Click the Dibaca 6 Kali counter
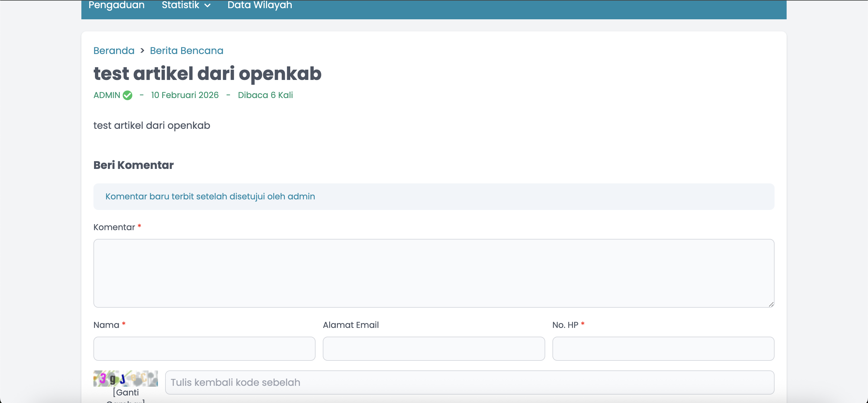868x403 pixels. coord(265,95)
